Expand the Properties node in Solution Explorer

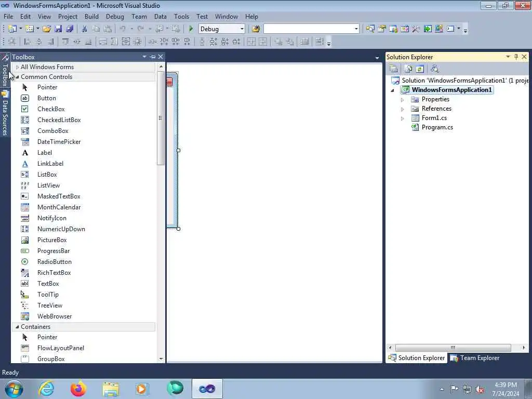[403, 100]
